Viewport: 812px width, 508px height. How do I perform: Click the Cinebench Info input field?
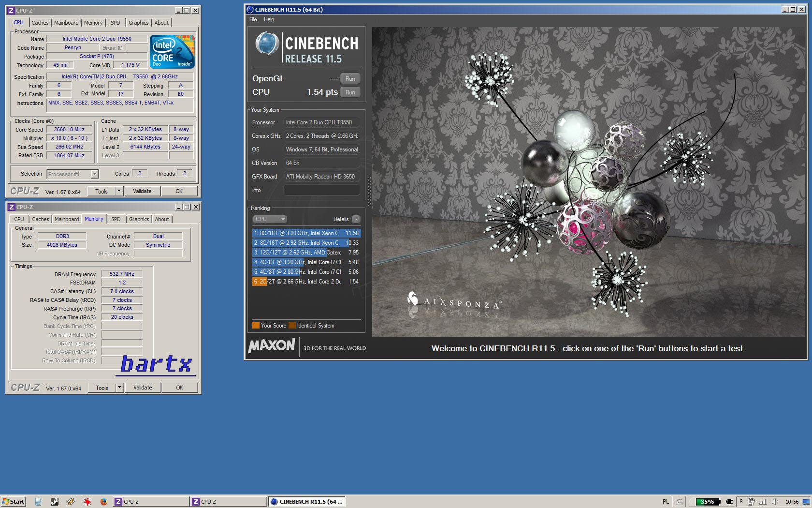[x=321, y=190]
